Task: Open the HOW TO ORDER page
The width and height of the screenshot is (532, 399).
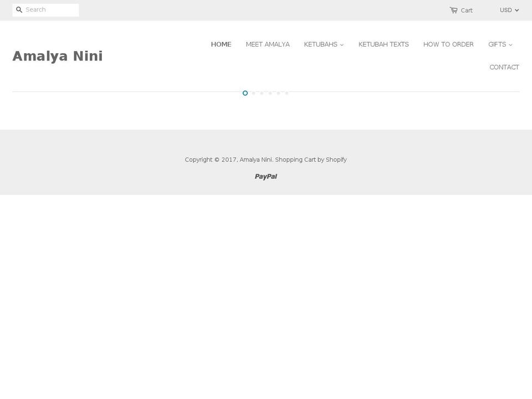Action: tap(448, 44)
